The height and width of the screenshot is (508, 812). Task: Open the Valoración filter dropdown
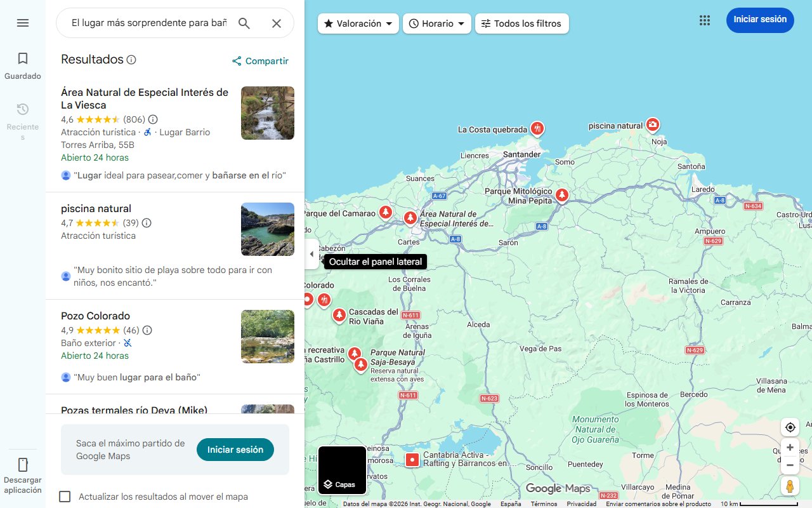pyautogui.click(x=358, y=23)
